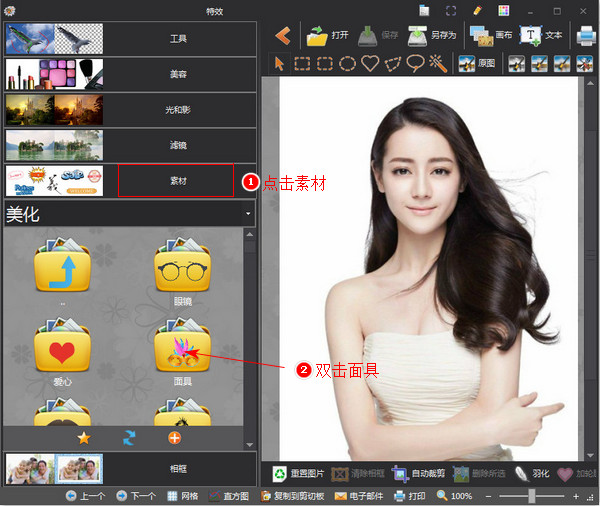Select the heart-shaped selection tool
The image size is (600, 506).
click(370, 64)
